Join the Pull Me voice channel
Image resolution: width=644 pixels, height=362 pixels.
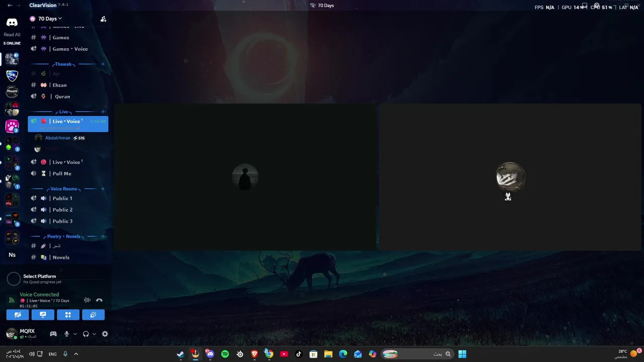point(62,173)
